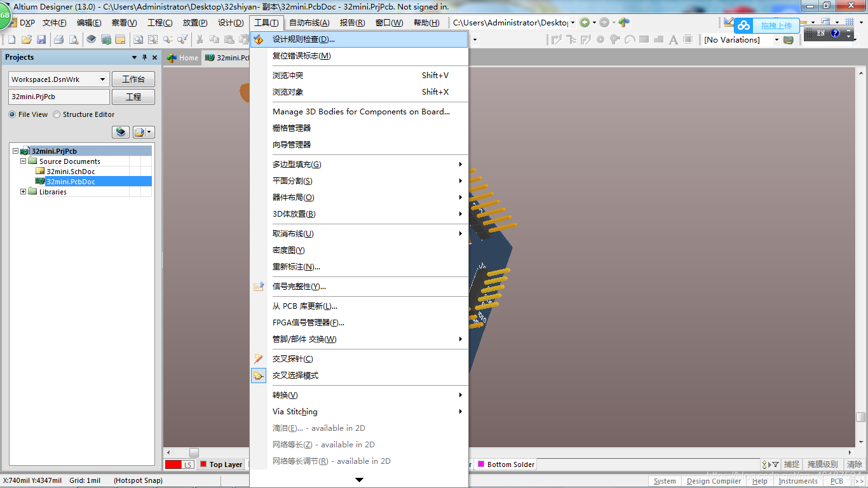
Task: Click the help question mark in language bar
Action: pyautogui.click(x=835, y=33)
